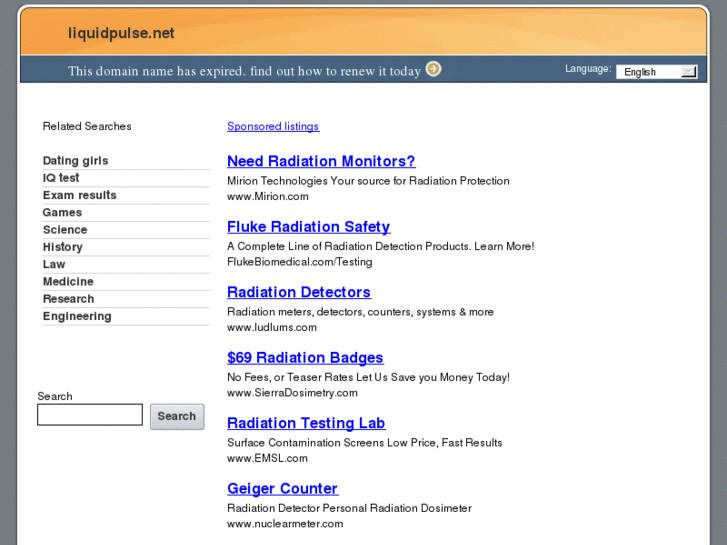Viewport: 727px width, 545px height.
Task: Select Law related search
Action: (54, 264)
